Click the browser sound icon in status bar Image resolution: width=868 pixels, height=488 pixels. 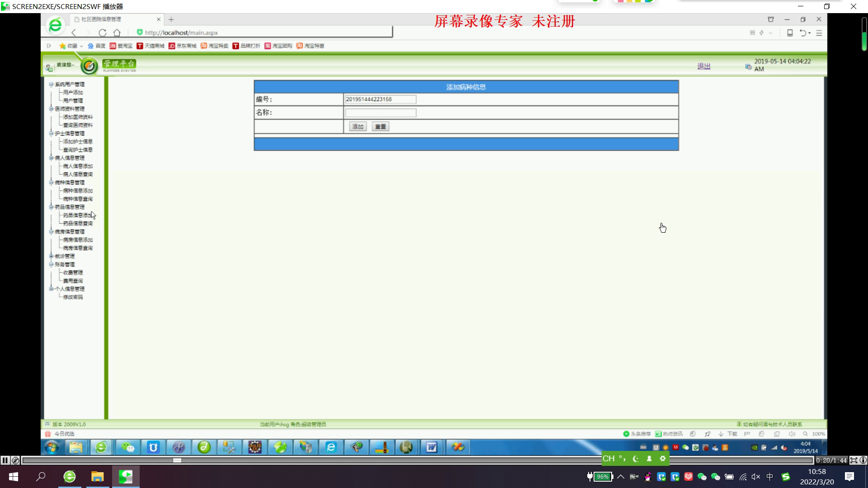coord(792,434)
